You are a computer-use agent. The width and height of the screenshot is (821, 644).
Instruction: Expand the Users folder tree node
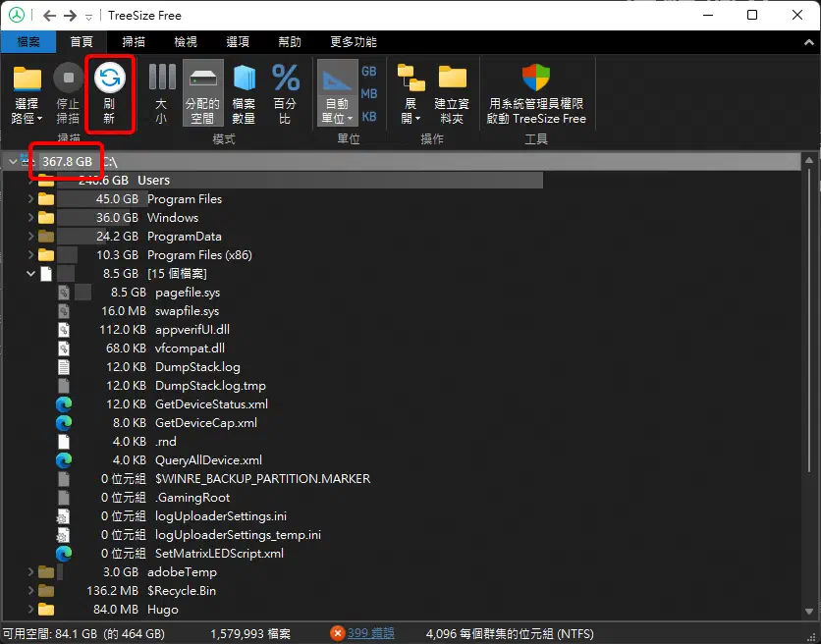pyautogui.click(x=30, y=181)
